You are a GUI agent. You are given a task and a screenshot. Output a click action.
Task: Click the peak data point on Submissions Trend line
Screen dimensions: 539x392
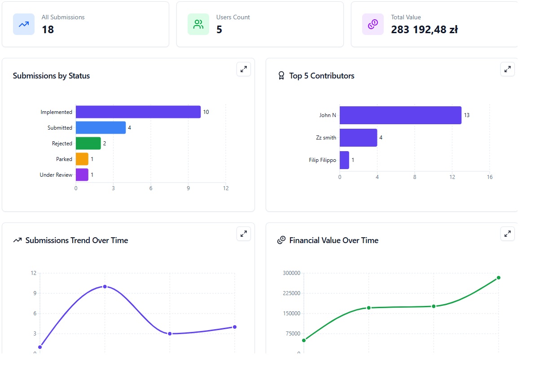tap(105, 287)
